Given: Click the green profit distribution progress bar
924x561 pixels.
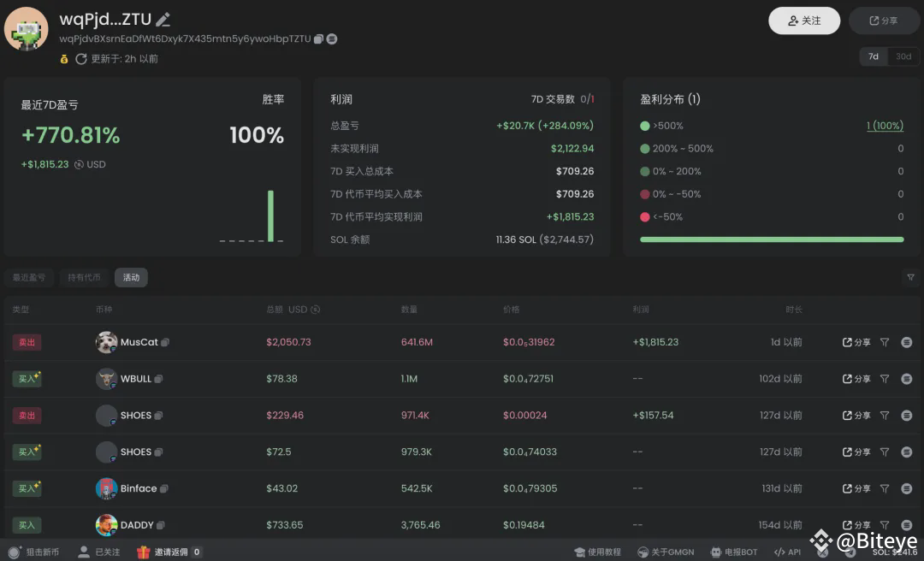Looking at the screenshot, I should point(771,239).
